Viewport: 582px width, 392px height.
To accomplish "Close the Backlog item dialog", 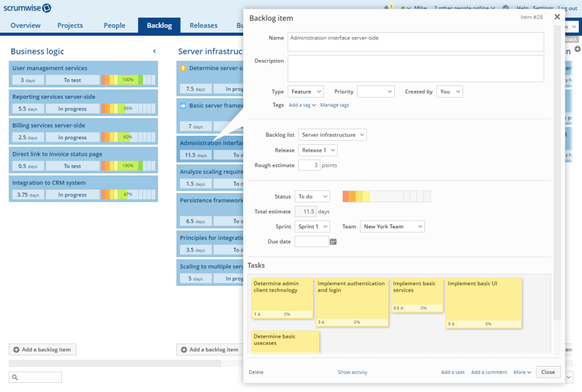I will [x=557, y=17].
